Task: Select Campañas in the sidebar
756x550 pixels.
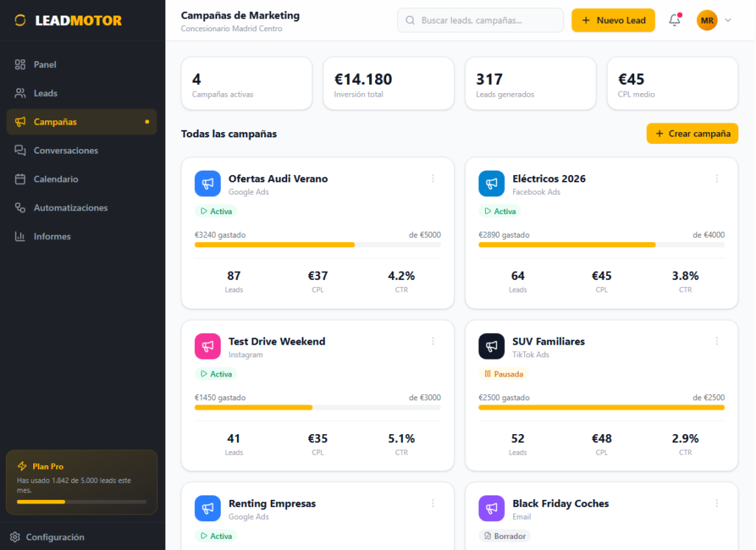Action: [81, 122]
